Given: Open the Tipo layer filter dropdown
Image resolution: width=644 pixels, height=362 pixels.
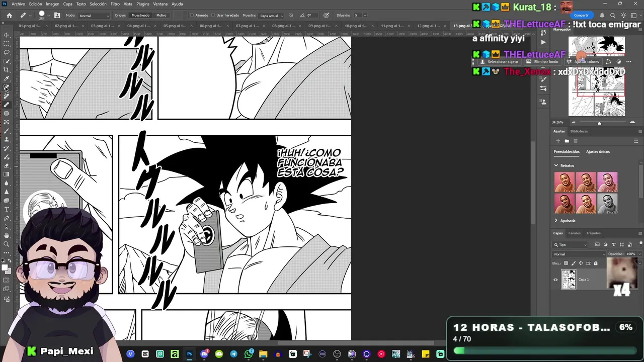Looking at the screenshot, I should point(571,245).
